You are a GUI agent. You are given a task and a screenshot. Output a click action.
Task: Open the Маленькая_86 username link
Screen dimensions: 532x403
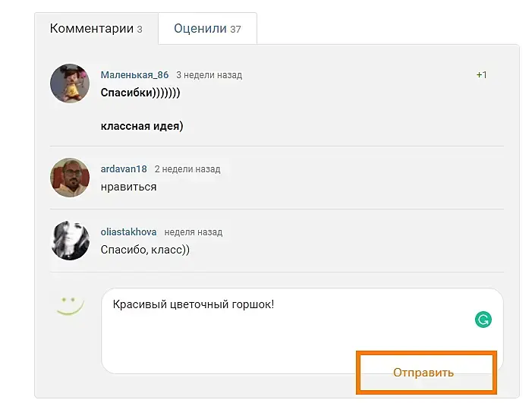134,75
